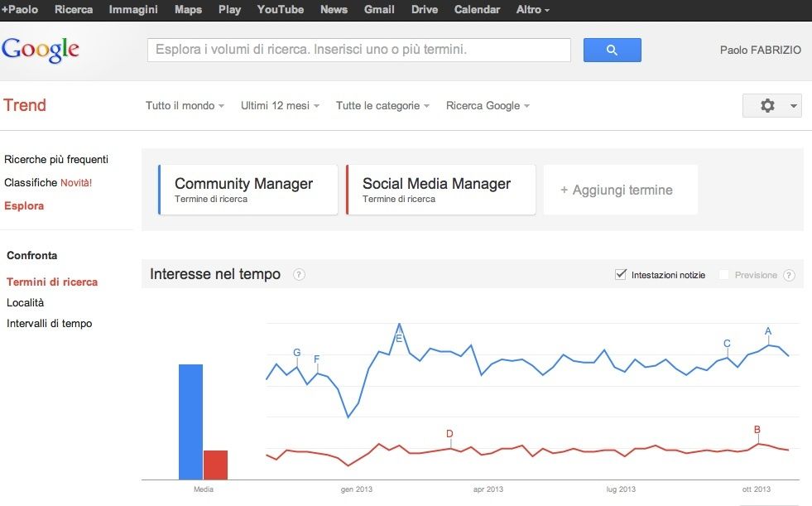Open the Ultimi 12 mesi dropdown
The width and height of the screenshot is (812, 506).
(x=280, y=106)
